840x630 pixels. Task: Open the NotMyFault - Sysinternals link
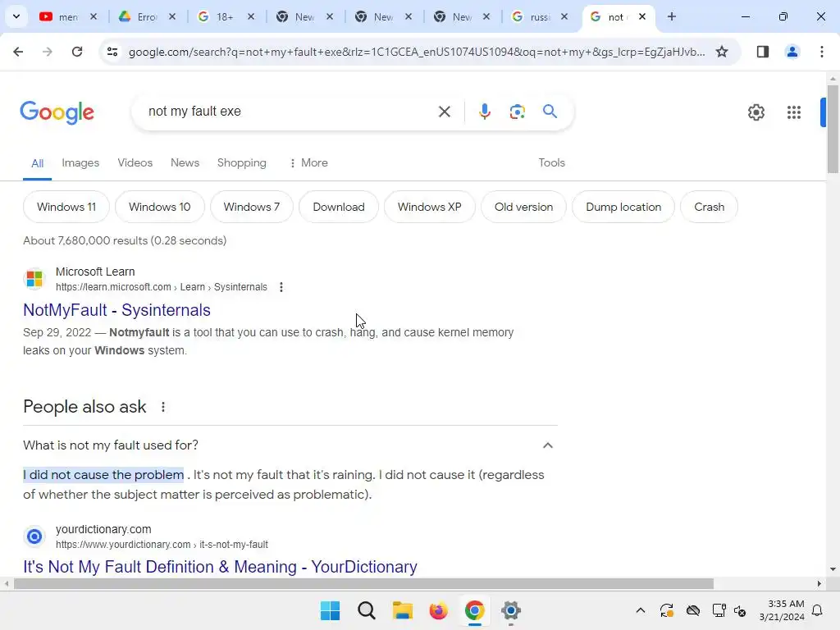pos(116,310)
